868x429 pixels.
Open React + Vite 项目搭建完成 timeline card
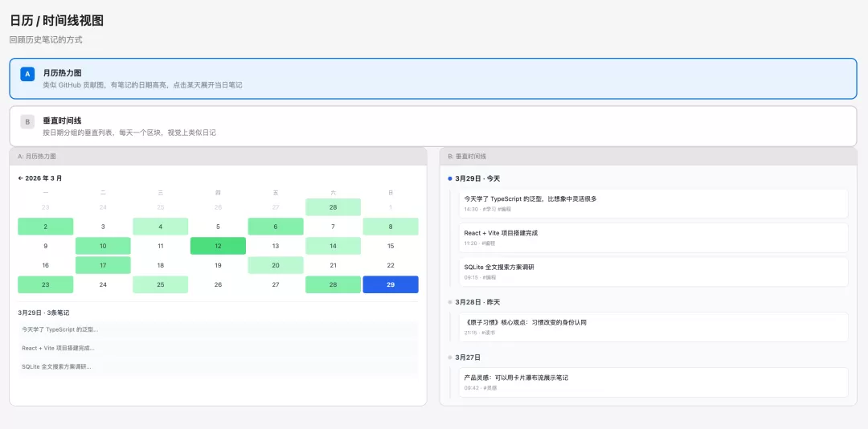click(653, 238)
